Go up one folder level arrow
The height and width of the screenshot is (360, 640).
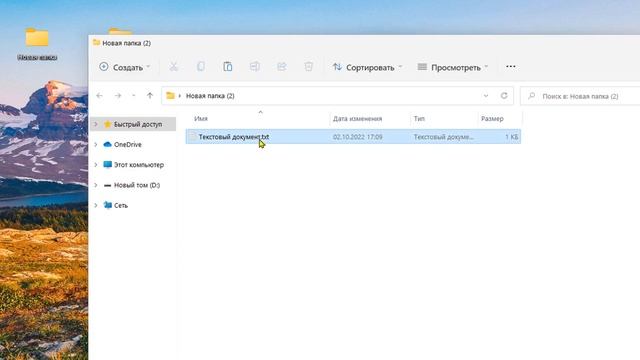(150, 96)
